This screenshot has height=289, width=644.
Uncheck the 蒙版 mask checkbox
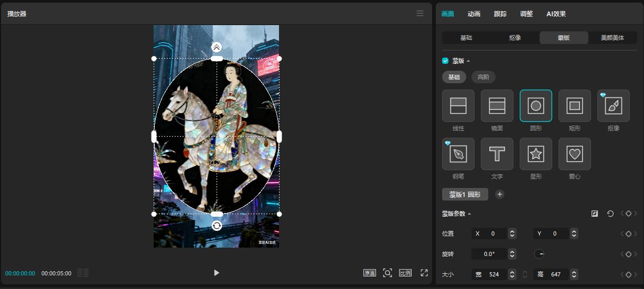[445, 61]
